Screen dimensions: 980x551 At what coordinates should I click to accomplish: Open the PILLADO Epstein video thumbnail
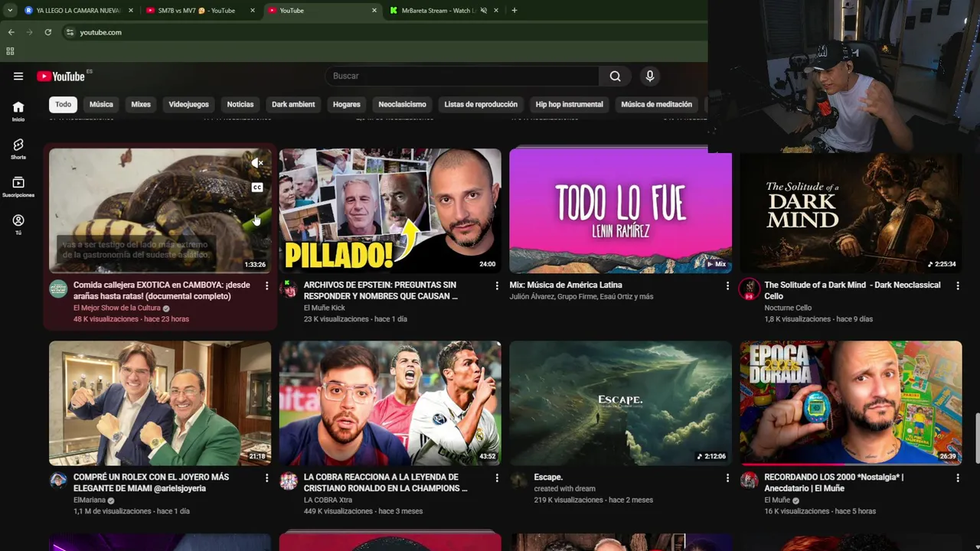[390, 210]
